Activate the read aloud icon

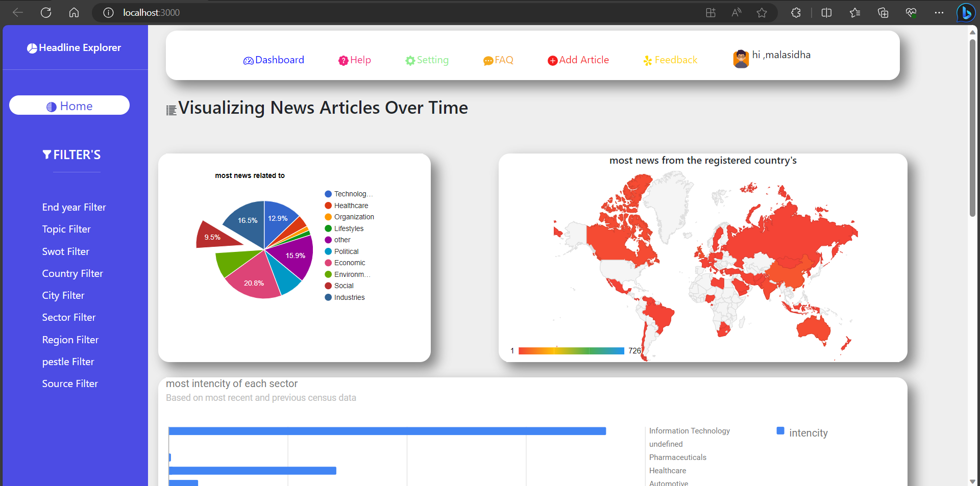coord(736,13)
